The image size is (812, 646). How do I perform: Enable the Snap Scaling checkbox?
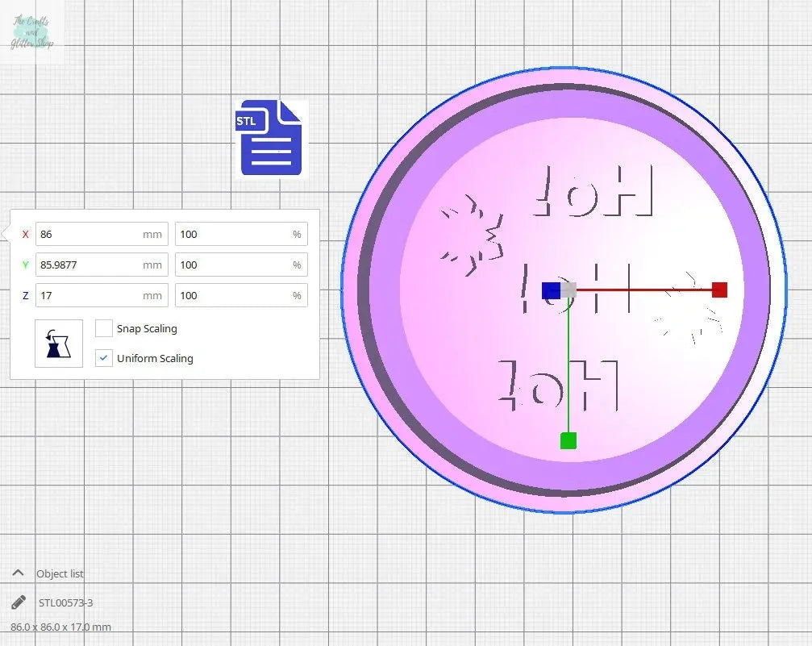coord(104,328)
